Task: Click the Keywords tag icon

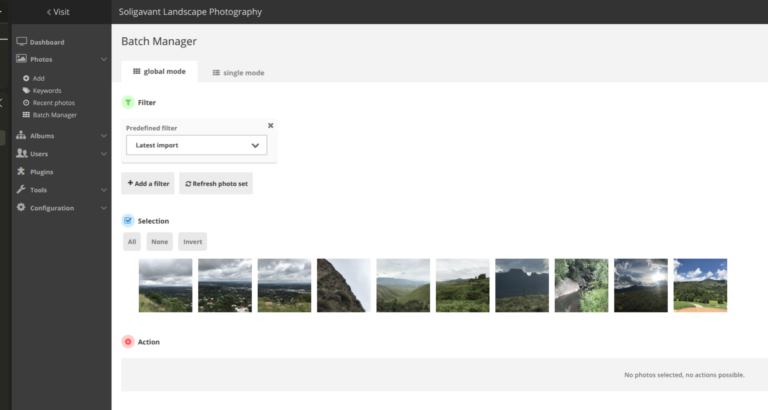Action: pos(26,90)
